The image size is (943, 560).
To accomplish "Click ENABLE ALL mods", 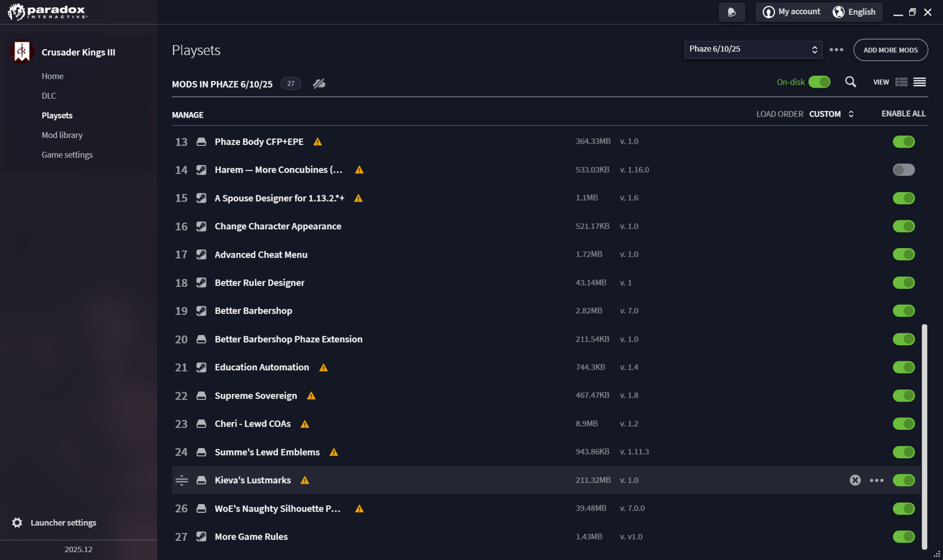I will click(x=904, y=114).
